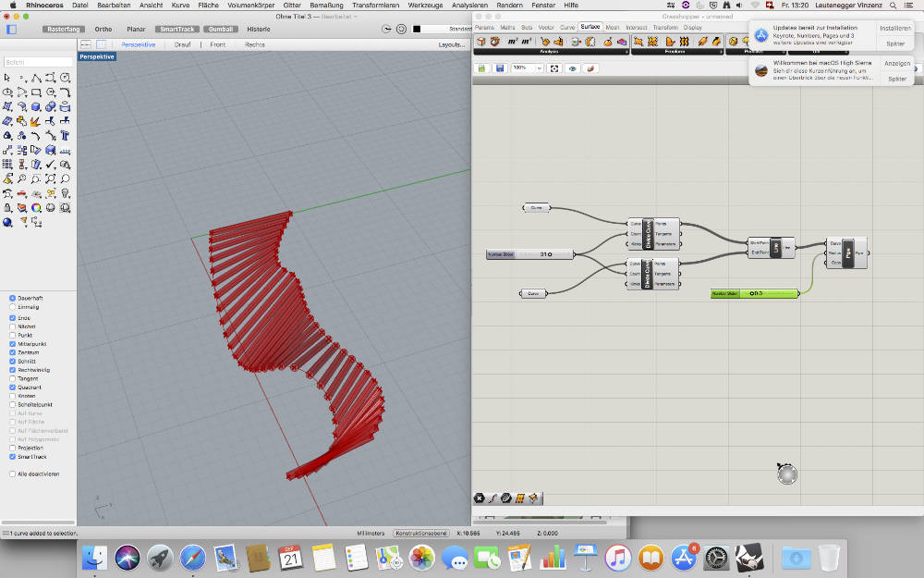Viewport: 924px width, 578px height.
Task: Open the Bemaßung menu
Action: click(326, 5)
